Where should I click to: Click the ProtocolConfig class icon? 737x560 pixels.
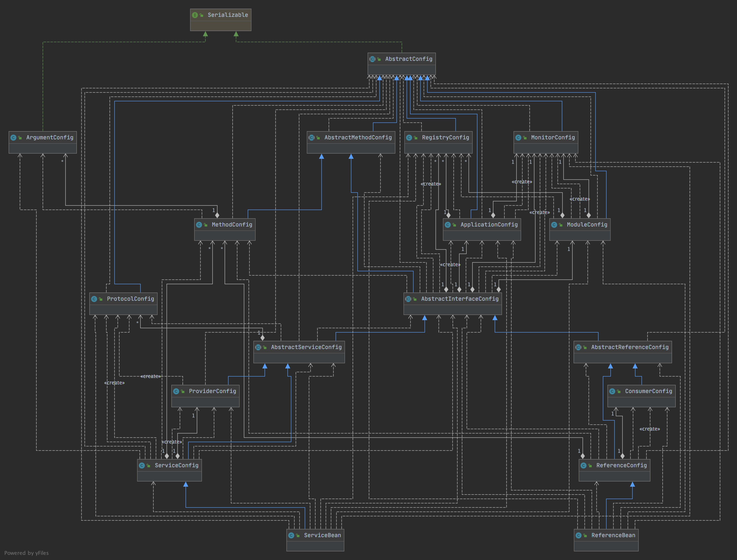click(x=94, y=299)
